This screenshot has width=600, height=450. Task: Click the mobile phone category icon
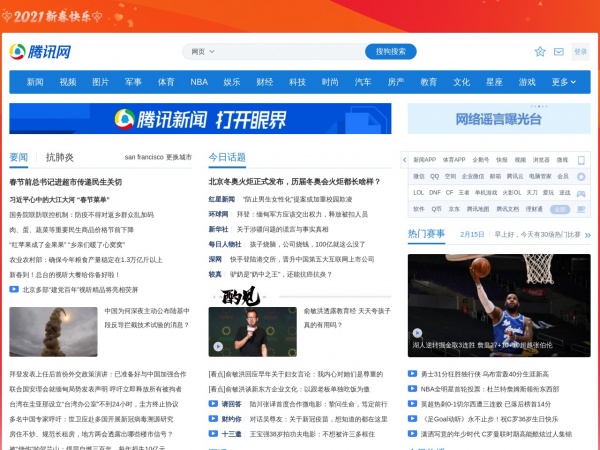581,160
